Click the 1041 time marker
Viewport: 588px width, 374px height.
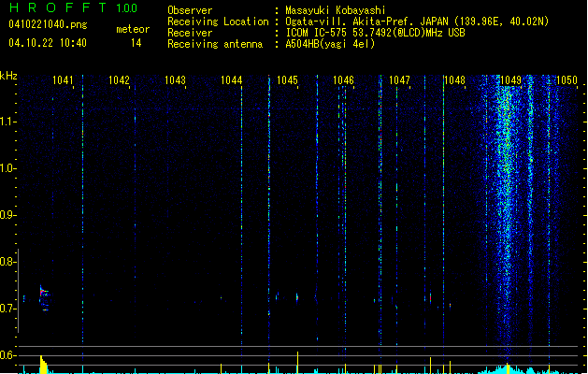tap(63, 79)
